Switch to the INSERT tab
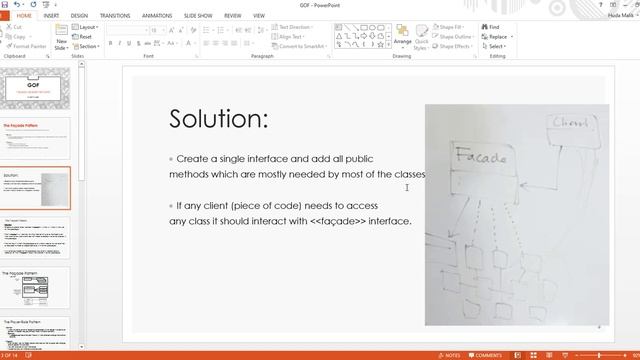Screen dimensions: 640x360 51,16
